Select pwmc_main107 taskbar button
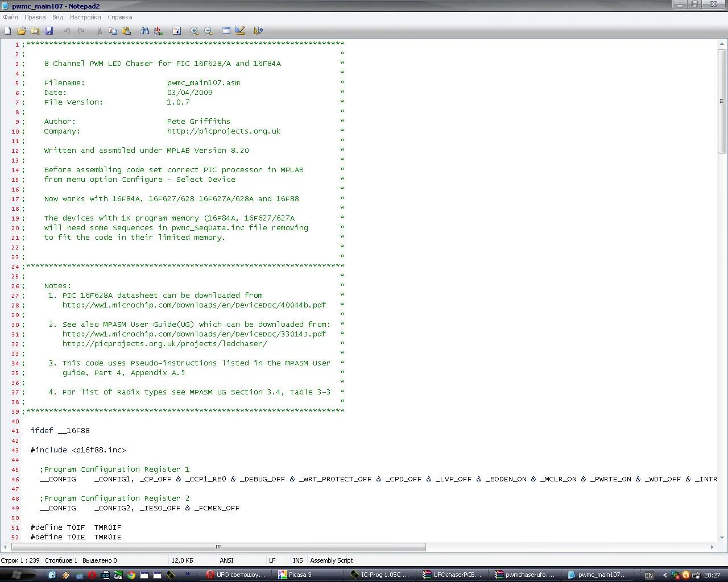The width and height of the screenshot is (728, 582). point(598,575)
